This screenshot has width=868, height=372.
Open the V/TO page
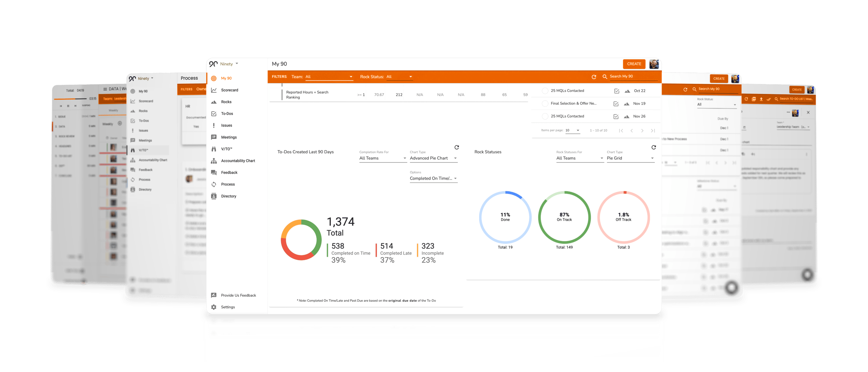click(x=227, y=149)
